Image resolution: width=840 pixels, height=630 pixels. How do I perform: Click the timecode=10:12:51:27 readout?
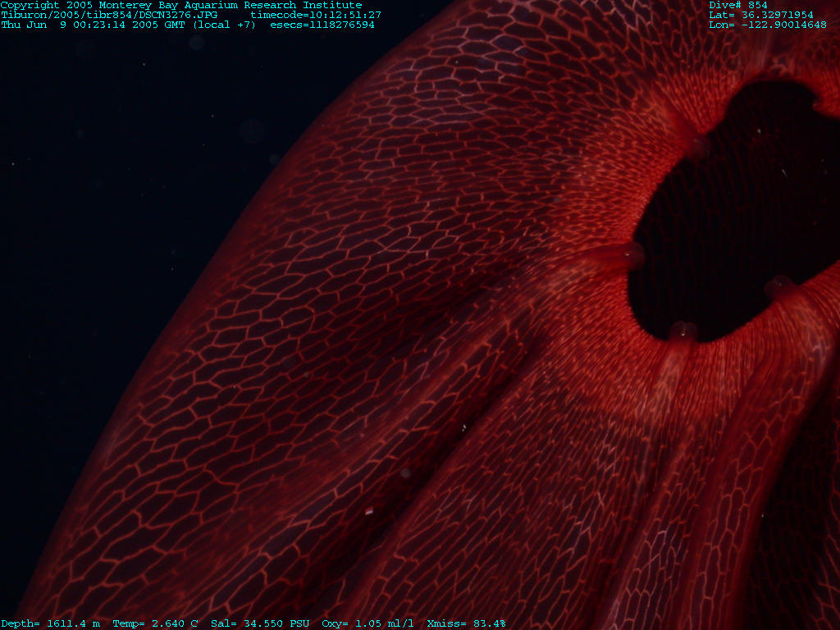(316, 15)
